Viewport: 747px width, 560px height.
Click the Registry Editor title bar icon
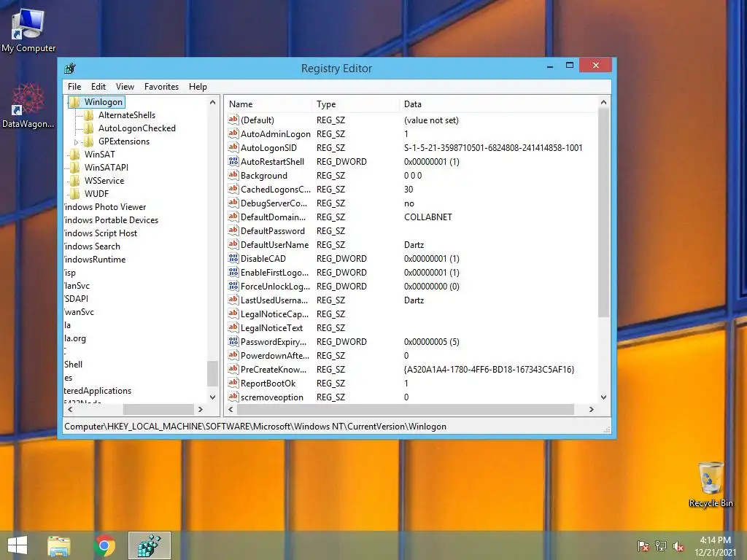coord(70,68)
